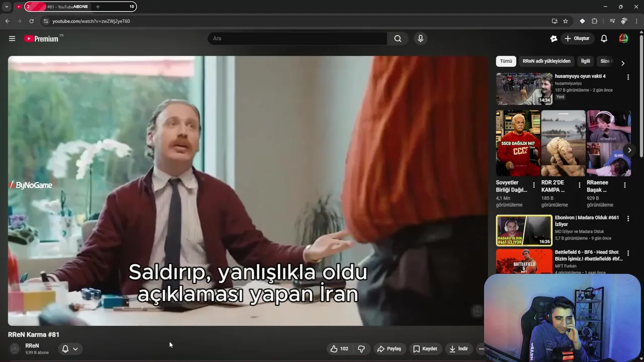Viewport: 644px width, 362px height.
Task: Open the media control icon in toolbar
Action: click(612, 21)
